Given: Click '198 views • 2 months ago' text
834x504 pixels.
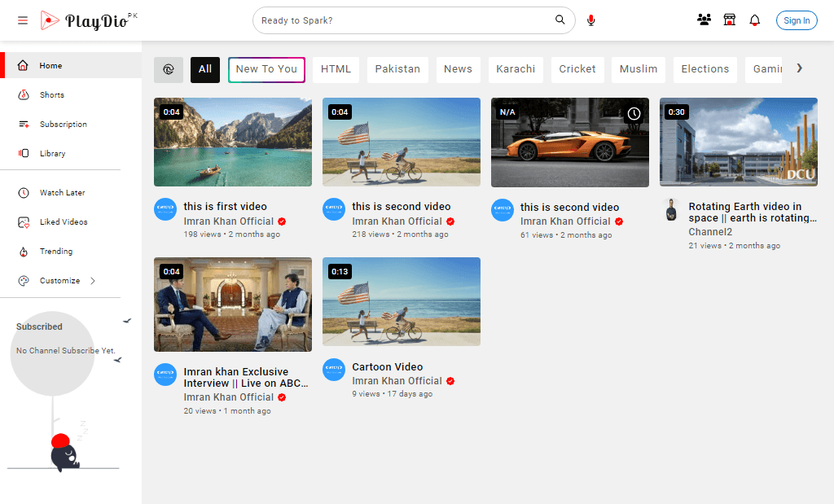Looking at the screenshot, I should 232,234.
